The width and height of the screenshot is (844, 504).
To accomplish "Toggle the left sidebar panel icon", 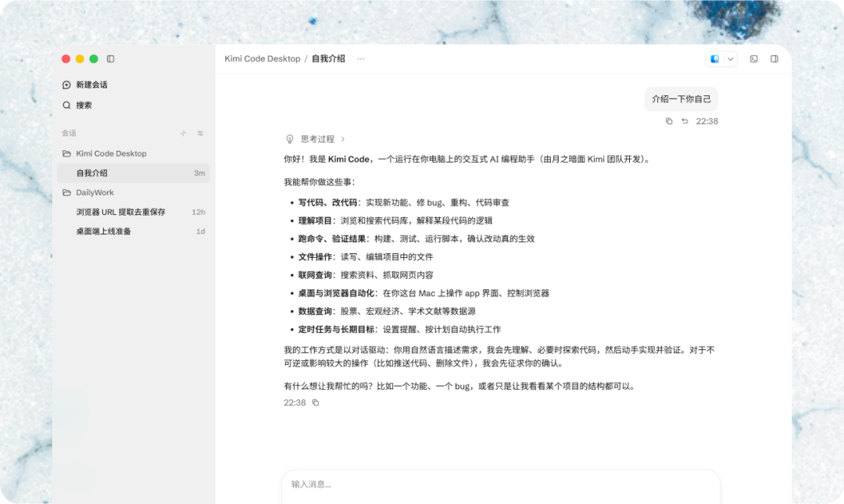I will [x=110, y=59].
